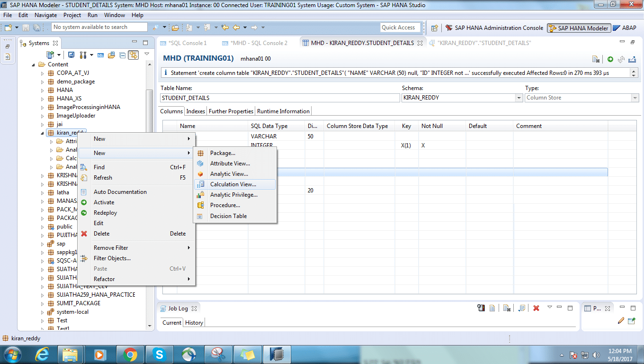
Task: Collapse the Content folder node
Action: coord(33,64)
